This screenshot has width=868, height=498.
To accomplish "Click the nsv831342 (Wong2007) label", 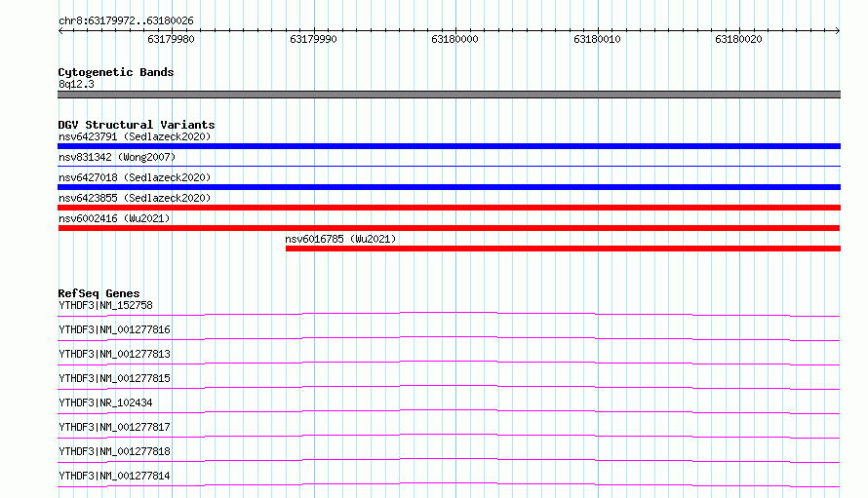I will pos(117,157).
